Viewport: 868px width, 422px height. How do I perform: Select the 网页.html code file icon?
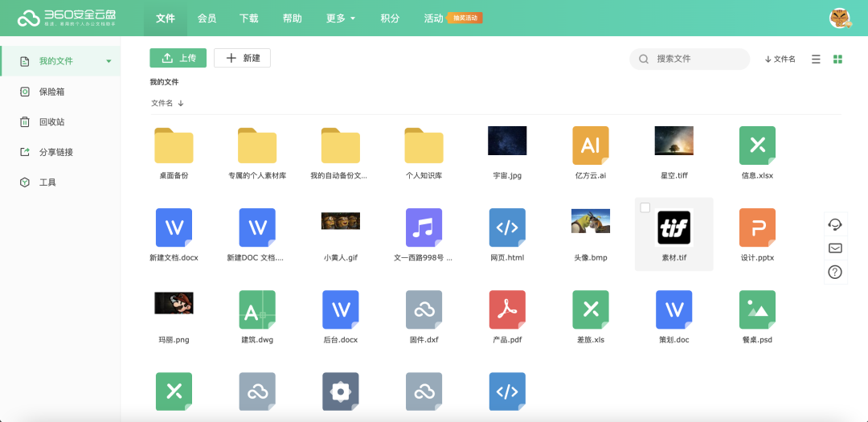(507, 227)
